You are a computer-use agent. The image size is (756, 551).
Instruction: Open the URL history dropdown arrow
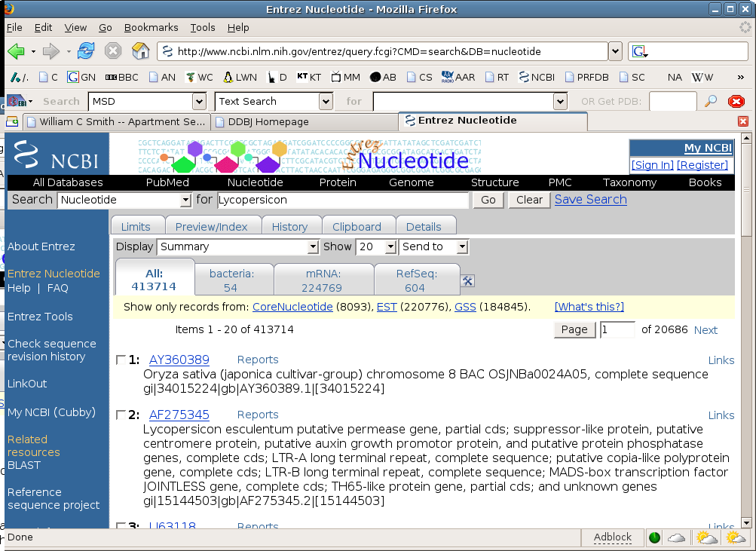pyautogui.click(x=615, y=51)
